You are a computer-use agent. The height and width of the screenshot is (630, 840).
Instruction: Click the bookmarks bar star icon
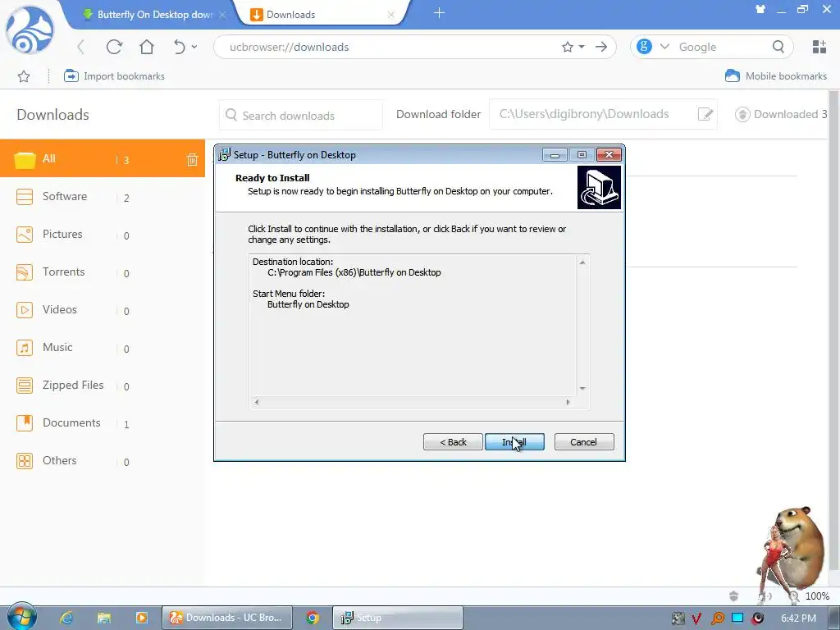click(24, 76)
